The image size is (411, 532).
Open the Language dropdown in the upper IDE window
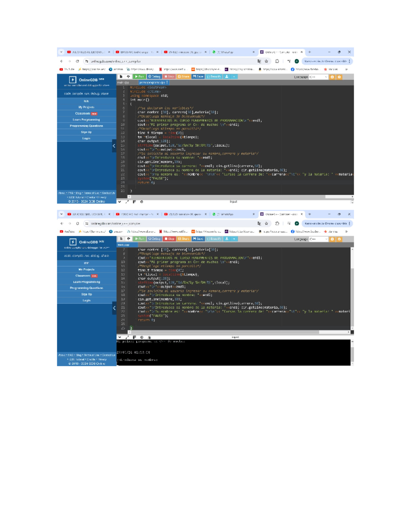(x=318, y=77)
